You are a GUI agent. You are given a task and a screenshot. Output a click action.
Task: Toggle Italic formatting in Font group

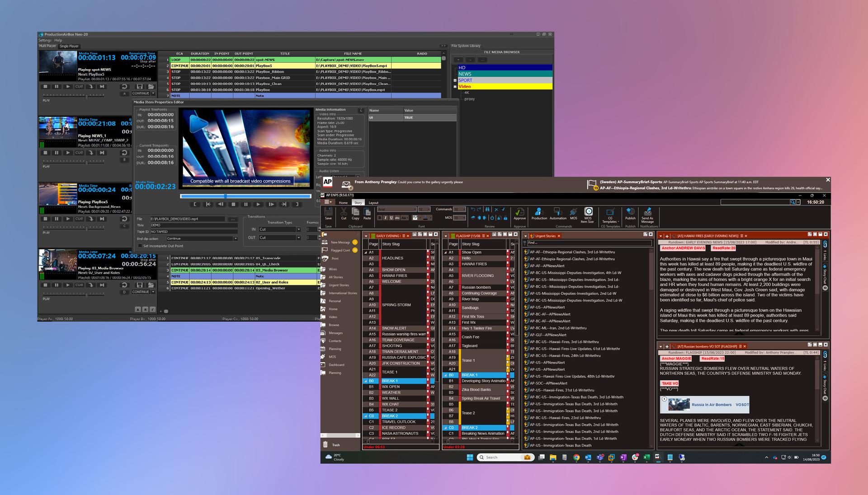tap(385, 218)
